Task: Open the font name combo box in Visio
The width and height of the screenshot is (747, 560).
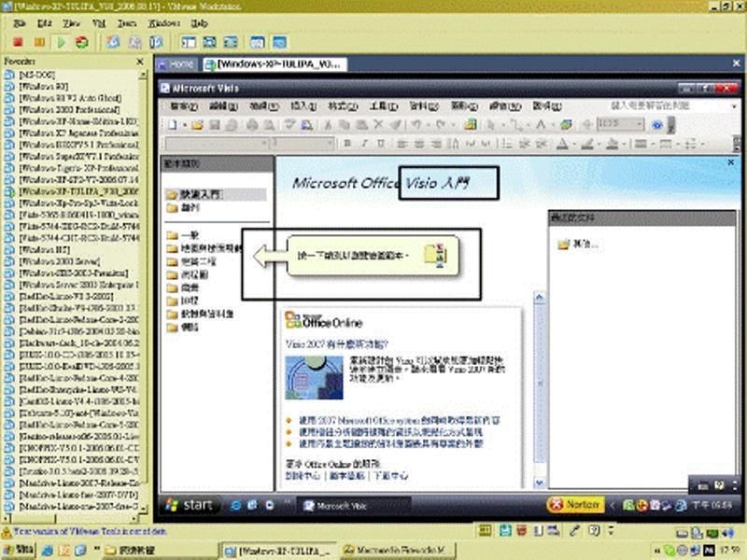Action: point(217,144)
